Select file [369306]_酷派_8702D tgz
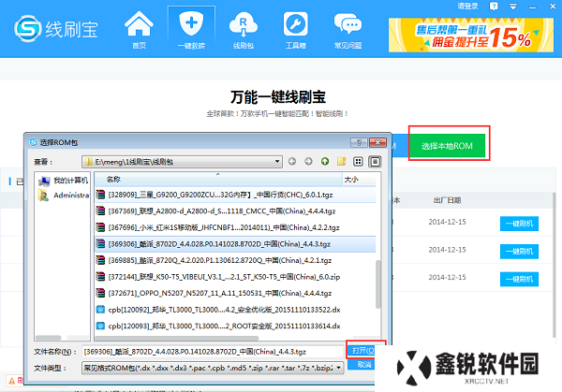 click(x=235, y=244)
